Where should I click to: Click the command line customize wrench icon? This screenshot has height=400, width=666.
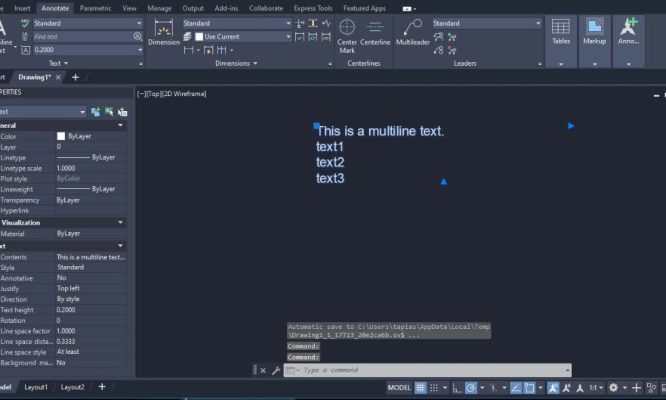point(276,370)
